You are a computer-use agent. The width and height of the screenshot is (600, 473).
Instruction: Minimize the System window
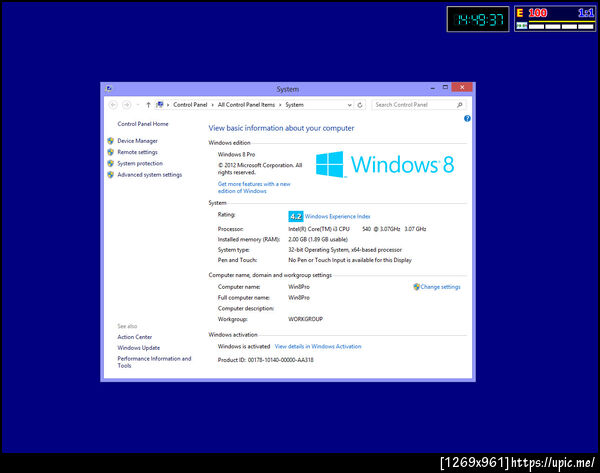[x=432, y=88]
